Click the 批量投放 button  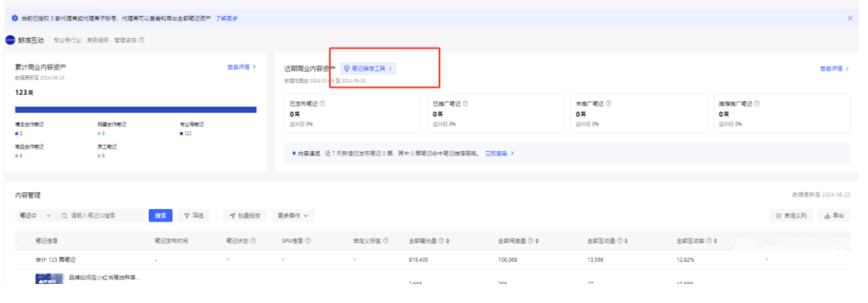pos(244,216)
